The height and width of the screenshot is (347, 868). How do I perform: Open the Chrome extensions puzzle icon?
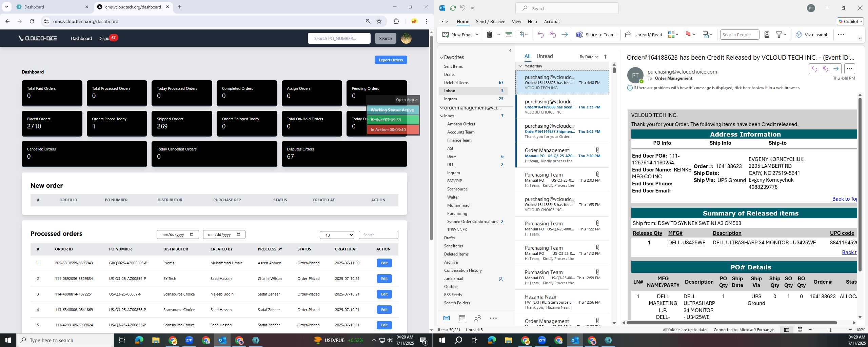coord(396,21)
